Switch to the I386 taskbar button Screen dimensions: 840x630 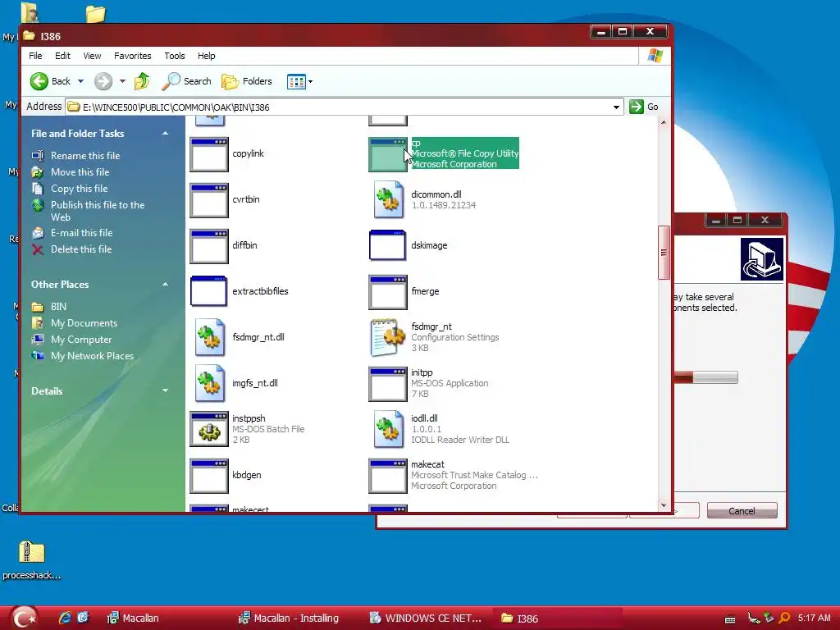point(559,619)
